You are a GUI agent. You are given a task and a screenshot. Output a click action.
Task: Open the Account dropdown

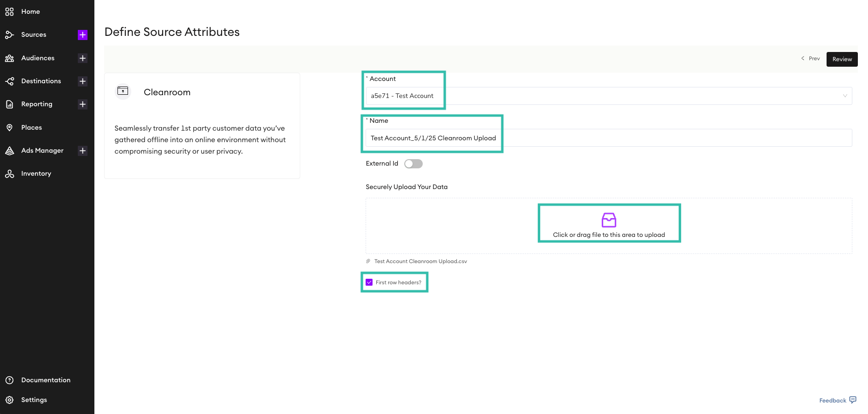[x=609, y=96]
